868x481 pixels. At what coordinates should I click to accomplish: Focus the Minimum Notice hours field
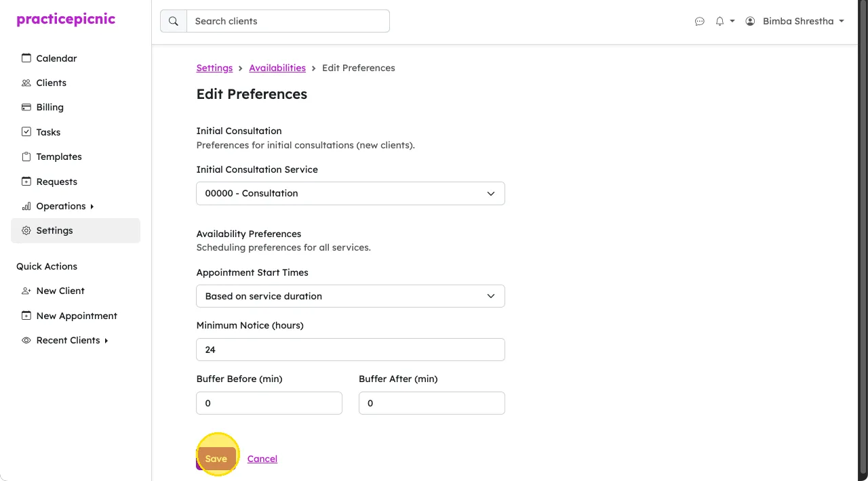(x=351, y=350)
